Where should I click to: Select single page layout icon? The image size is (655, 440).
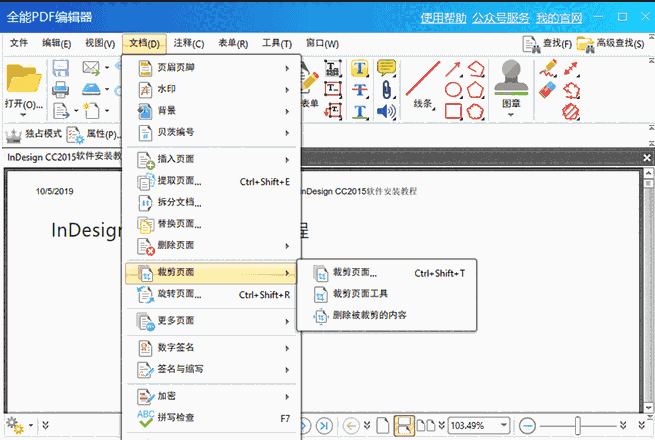tap(383, 426)
